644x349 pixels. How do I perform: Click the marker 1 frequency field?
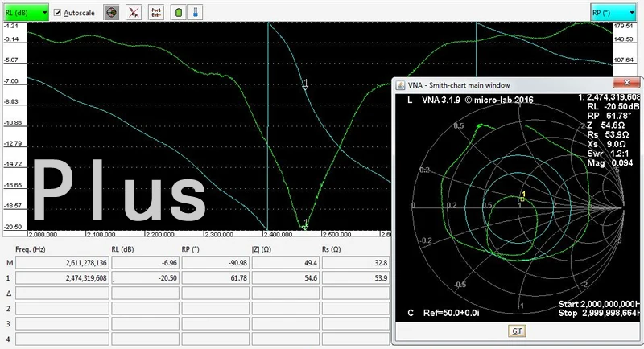point(62,278)
